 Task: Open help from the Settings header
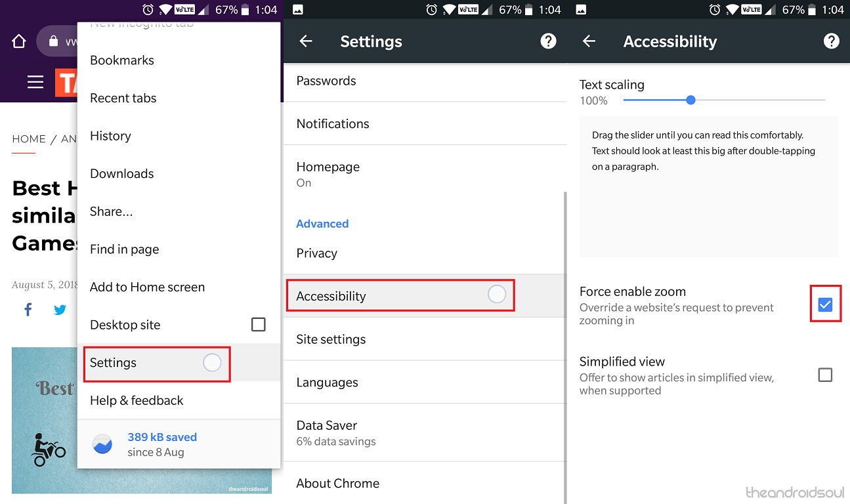click(x=548, y=41)
